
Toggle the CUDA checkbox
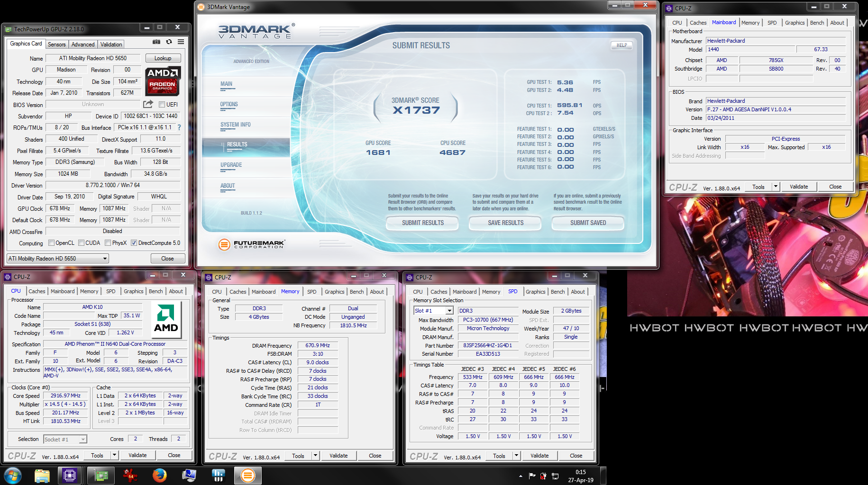click(82, 243)
